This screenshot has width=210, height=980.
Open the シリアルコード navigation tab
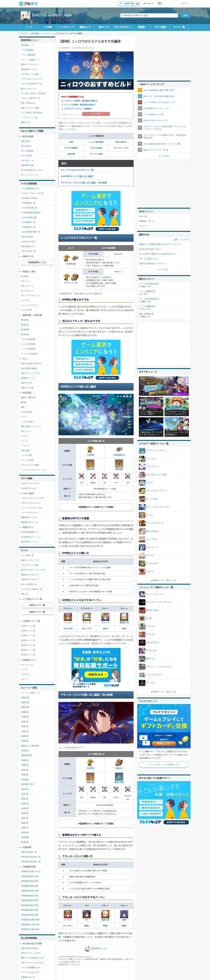(x=66, y=27)
